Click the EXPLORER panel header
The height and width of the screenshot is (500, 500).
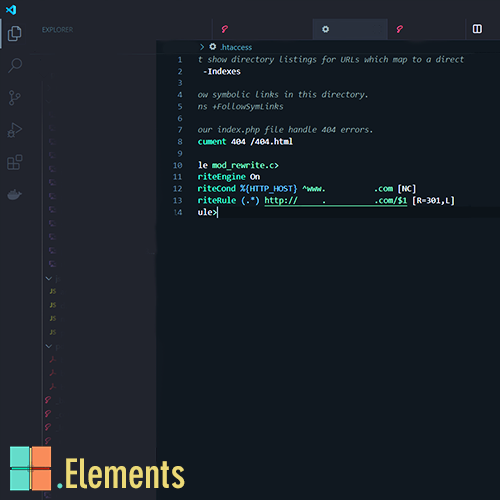pyautogui.click(x=57, y=30)
